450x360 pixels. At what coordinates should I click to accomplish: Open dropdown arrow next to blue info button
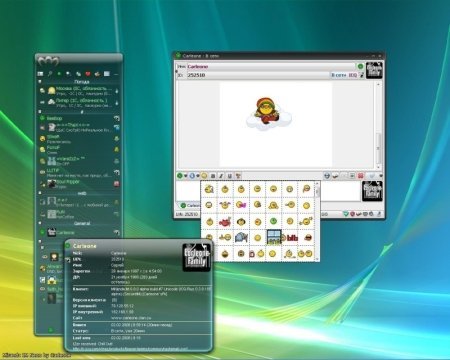pos(198,176)
